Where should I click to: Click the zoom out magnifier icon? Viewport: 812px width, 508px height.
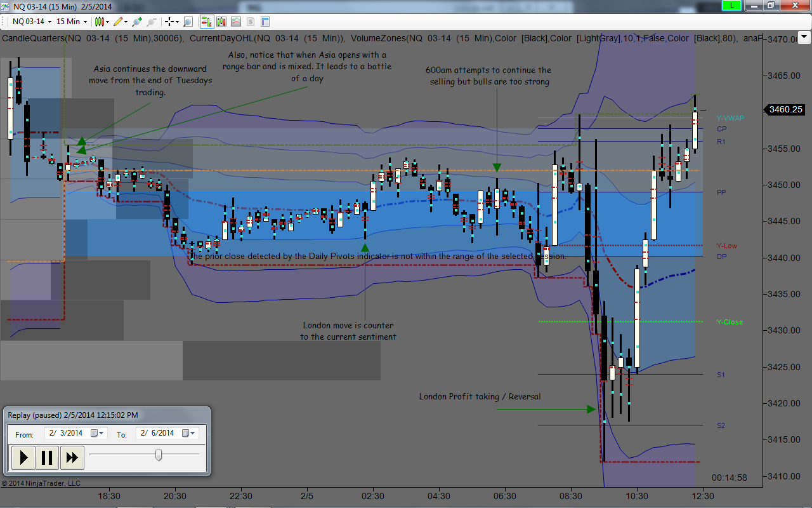(151, 22)
